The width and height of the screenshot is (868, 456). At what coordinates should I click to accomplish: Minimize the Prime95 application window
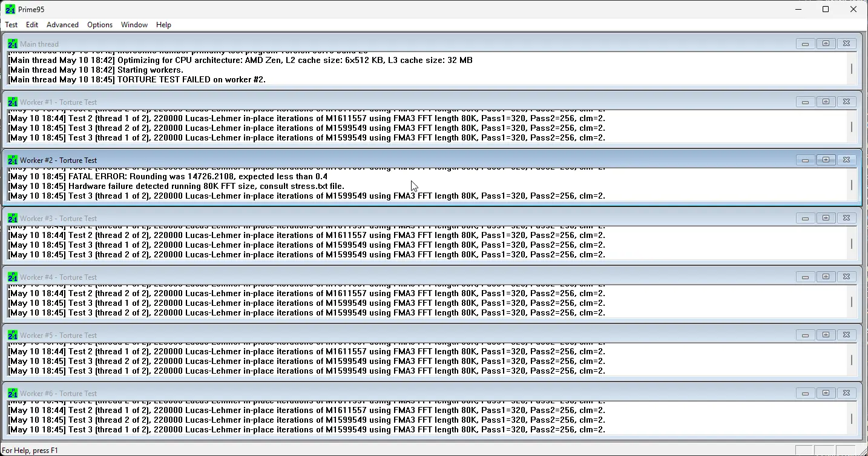pos(798,9)
